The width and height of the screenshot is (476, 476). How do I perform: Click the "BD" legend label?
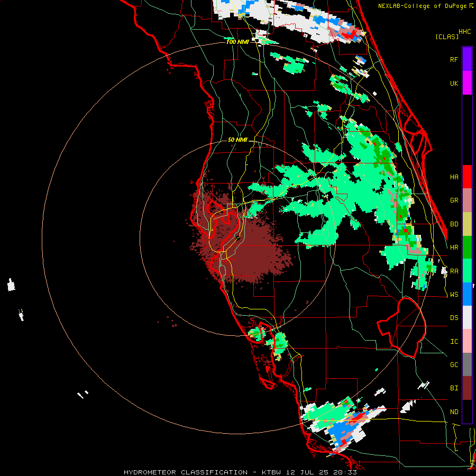[454, 224]
